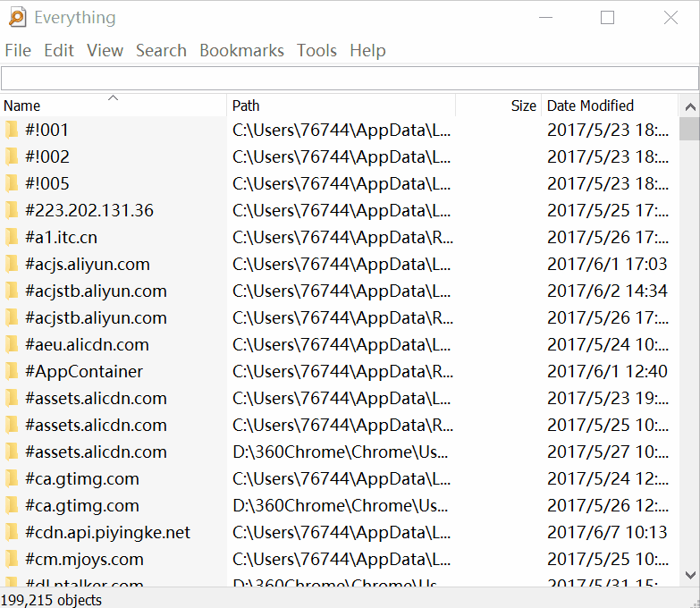The width and height of the screenshot is (700, 608).
Task: Select the #cm.mjoys.com folder name
Action: pos(84,560)
